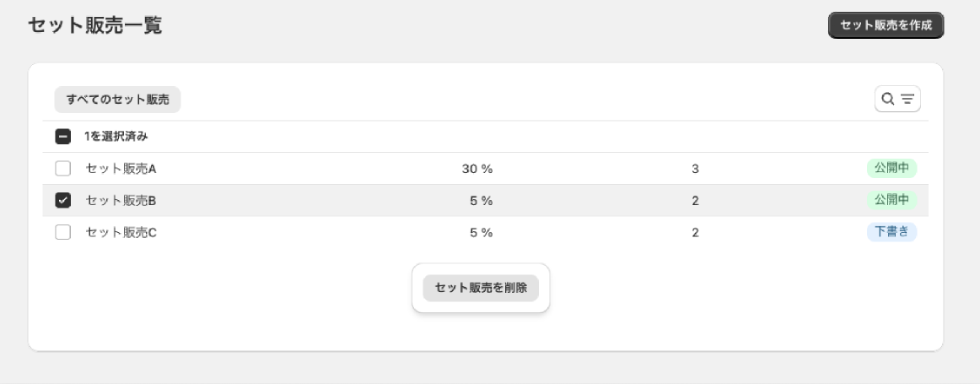Click product count 3 in セット販売A

tap(695, 169)
